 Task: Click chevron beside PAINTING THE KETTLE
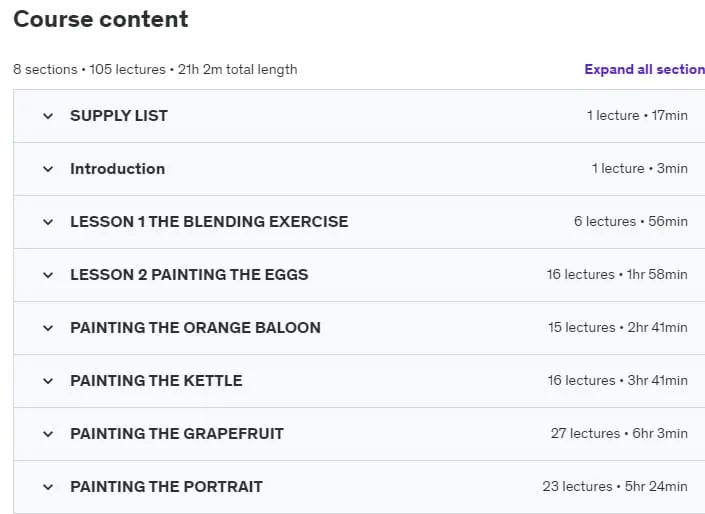[x=48, y=381]
